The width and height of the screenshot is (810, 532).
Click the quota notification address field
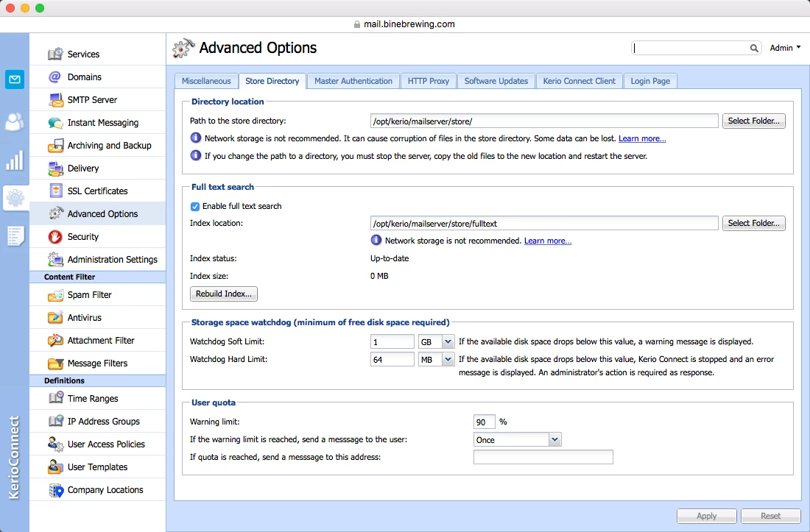543,458
